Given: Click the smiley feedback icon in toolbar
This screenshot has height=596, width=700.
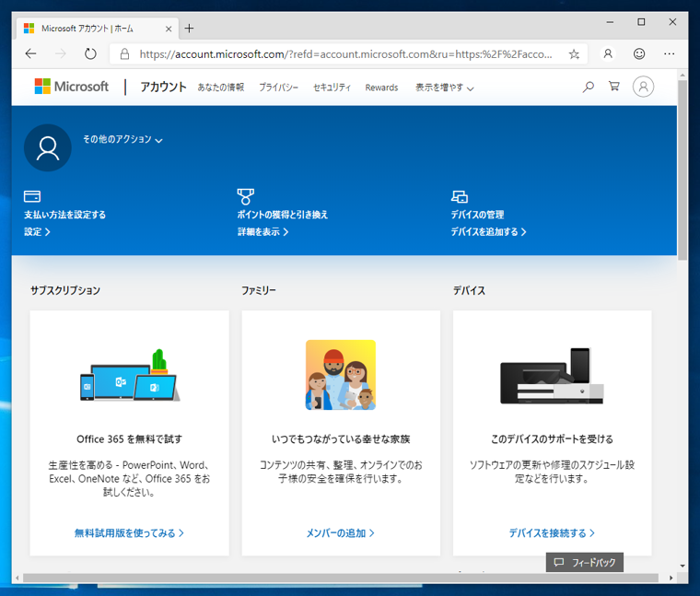Looking at the screenshot, I should pyautogui.click(x=639, y=54).
